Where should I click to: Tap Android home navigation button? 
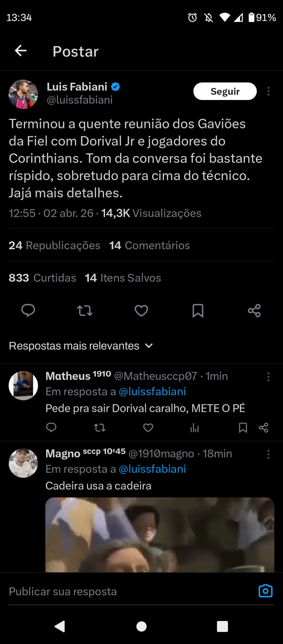pyautogui.click(x=141, y=626)
